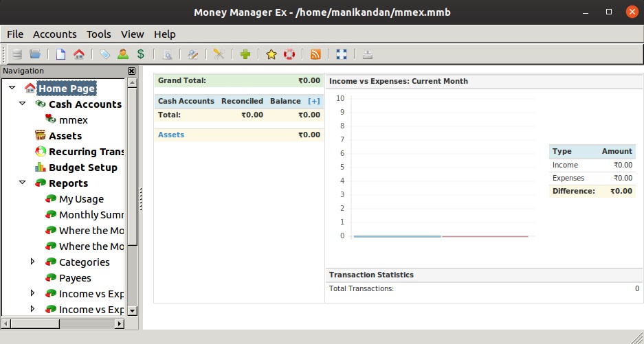This screenshot has height=344, width=644.
Task: Click navigation horizontal scrollbar right arrow
Action: click(120, 324)
